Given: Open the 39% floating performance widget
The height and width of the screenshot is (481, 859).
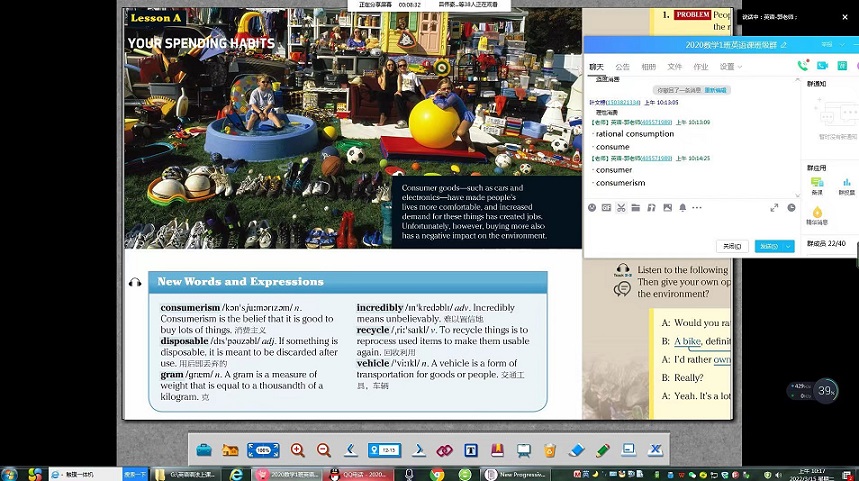Looking at the screenshot, I should [x=826, y=391].
